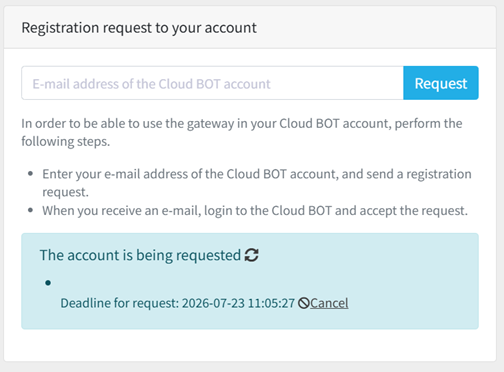Click 'The account is being requested' text
Viewport: 504px width, 372px height.
pyautogui.click(x=140, y=255)
